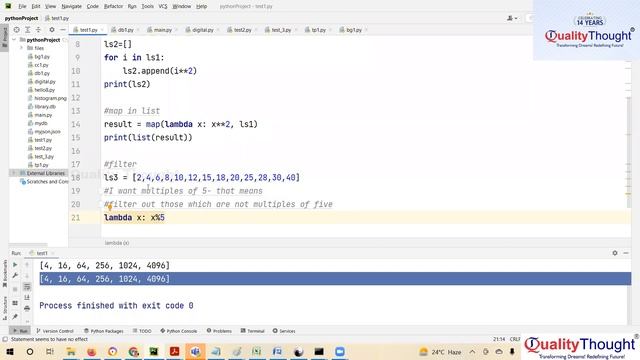Open the VCS menu
Image resolution: width=640 pixels, height=360 pixels.
pos(163,7)
